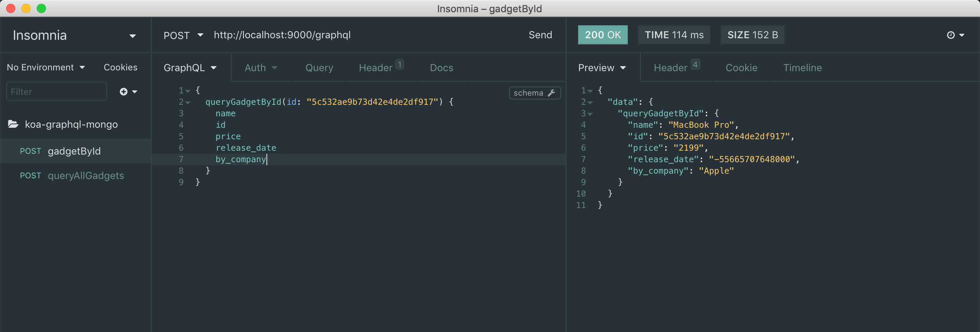
Task: Click the by_company field in query editor
Action: (240, 159)
